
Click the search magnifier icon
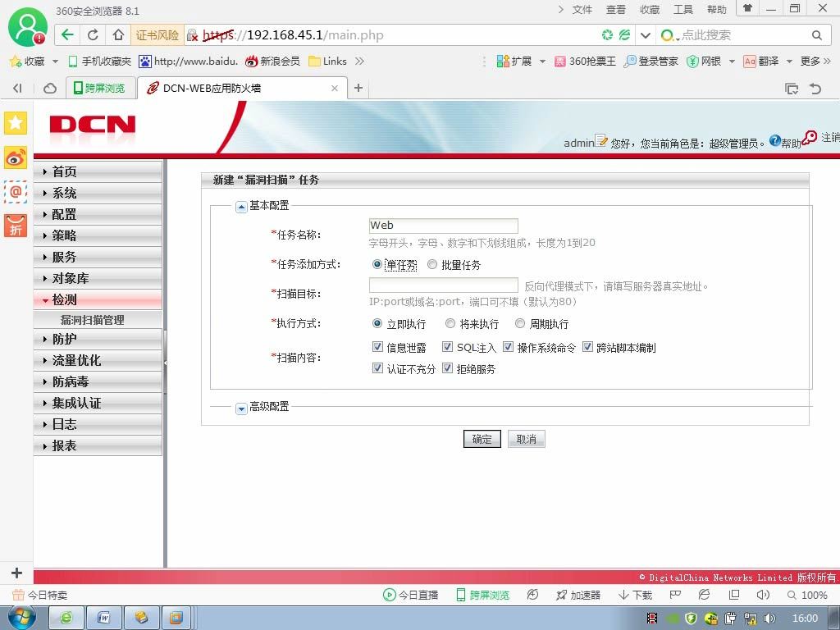tap(816, 35)
